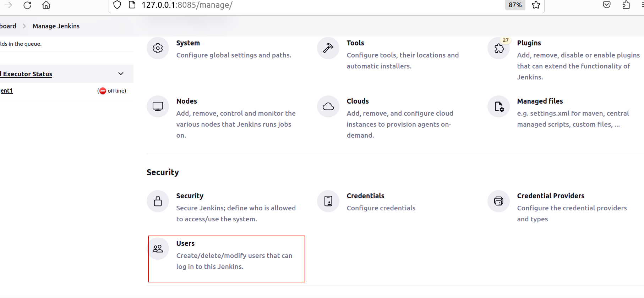Click the 27 plugin updates badge
This screenshot has width=644, height=298.
[506, 40]
